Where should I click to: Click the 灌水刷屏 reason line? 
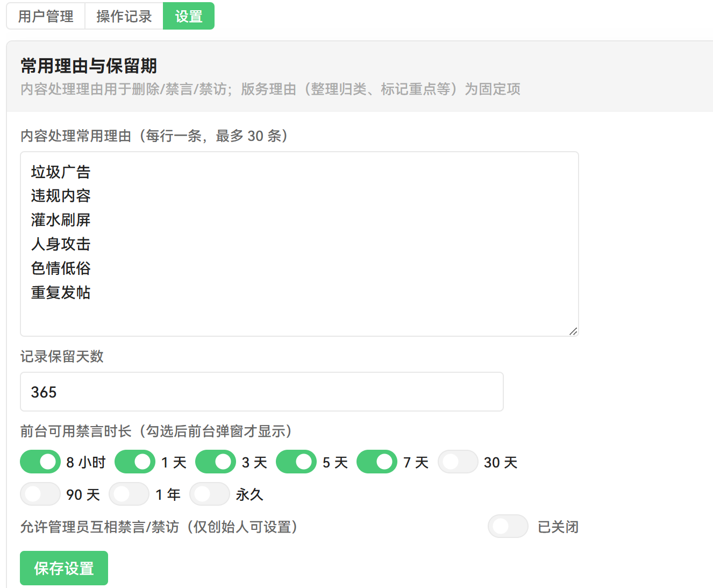[61, 220]
